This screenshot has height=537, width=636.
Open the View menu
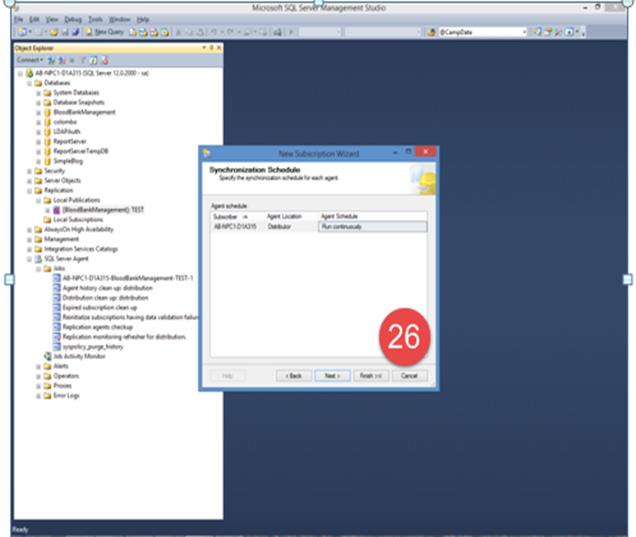[x=52, y=19]
